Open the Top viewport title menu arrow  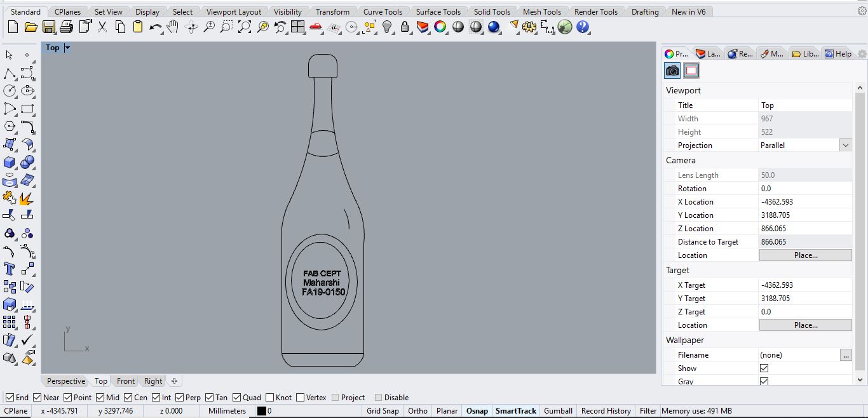pos(67,48)
